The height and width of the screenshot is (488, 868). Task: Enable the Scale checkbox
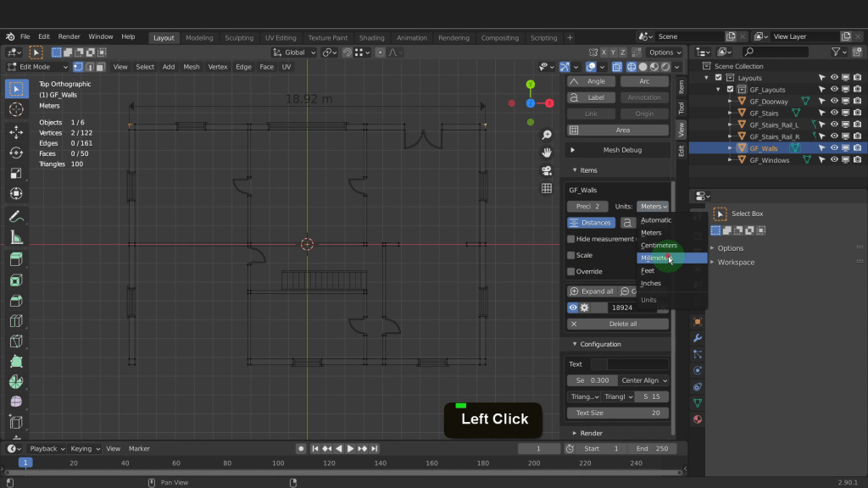pos(570,255)
